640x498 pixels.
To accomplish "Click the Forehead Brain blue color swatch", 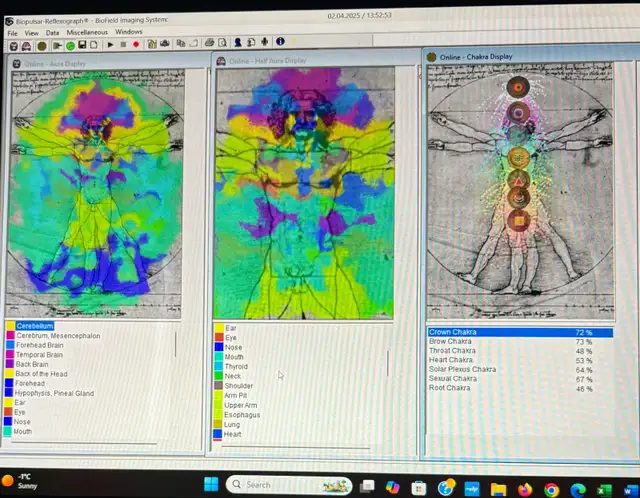I will click(10, 345).
